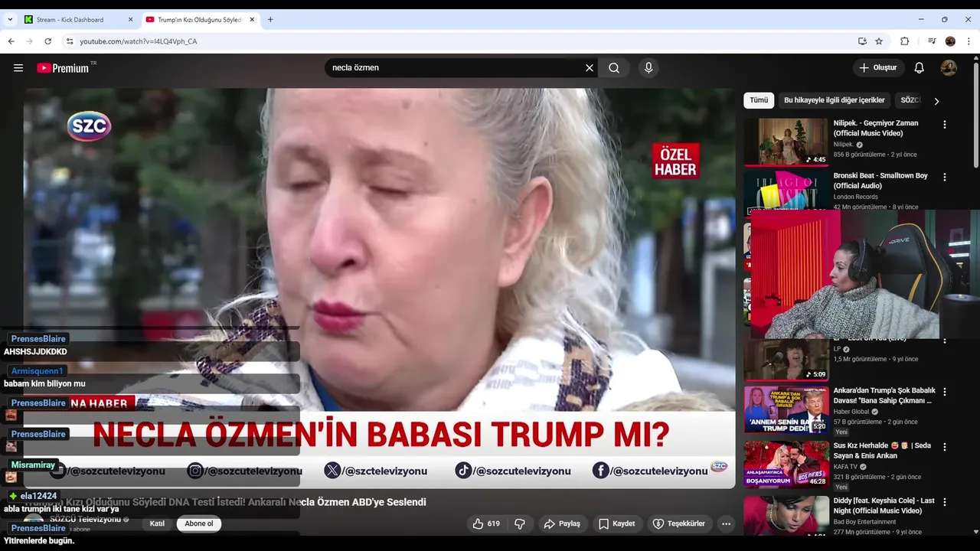This screenshot has width=980, height=551.
Task: Select the Trump'ın Kızı Olduğunu YouTube tab
Action: pos(199,20)
